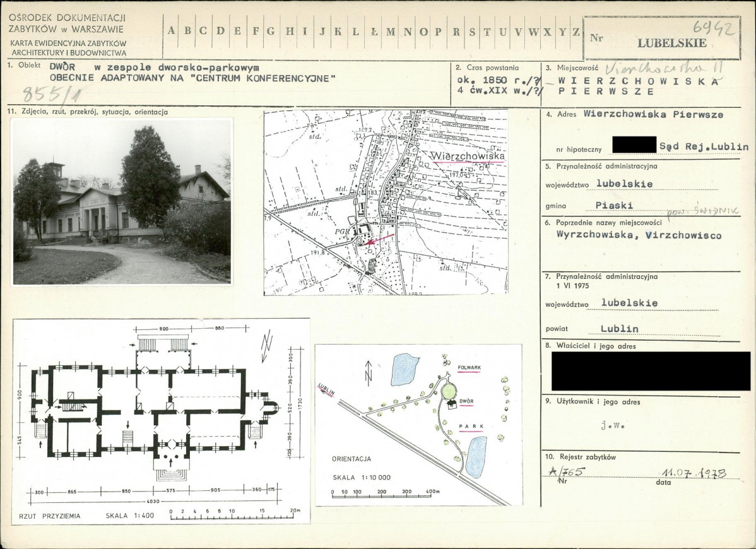Screen dimensions: 756x549
Task: Click 'RZUT PRZYZIEMIA' caption under floor plan
Action: [49, 516]
